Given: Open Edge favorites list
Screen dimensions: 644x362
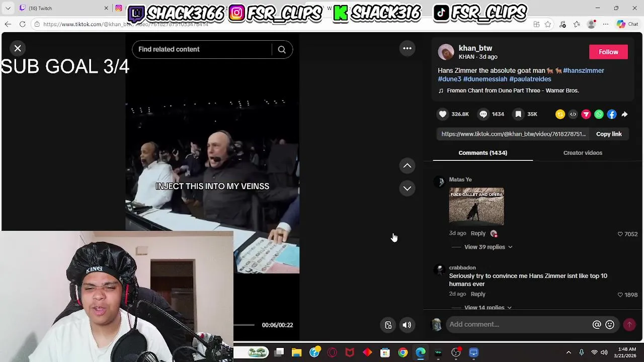Looking at the screenshot, I should click(x=577, y=24).
